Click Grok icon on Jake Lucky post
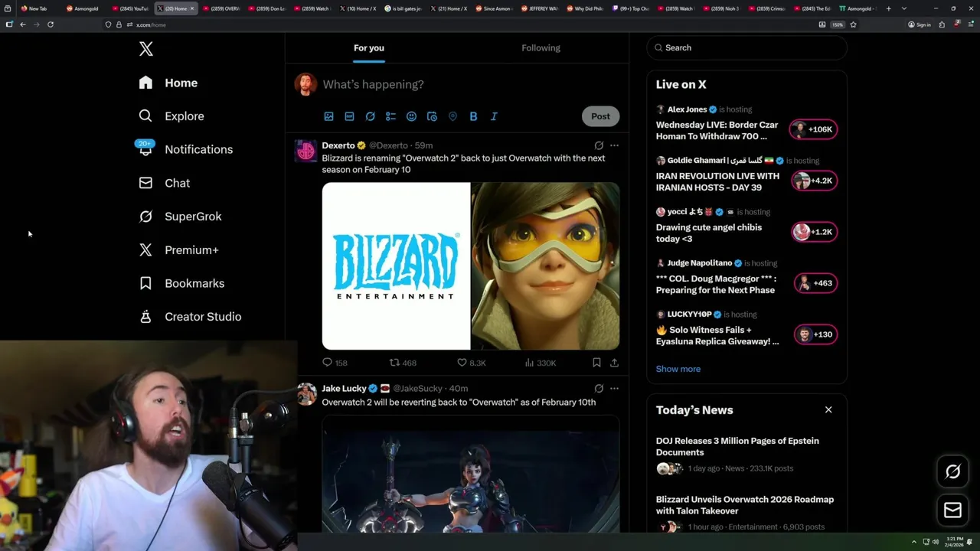 599,389
